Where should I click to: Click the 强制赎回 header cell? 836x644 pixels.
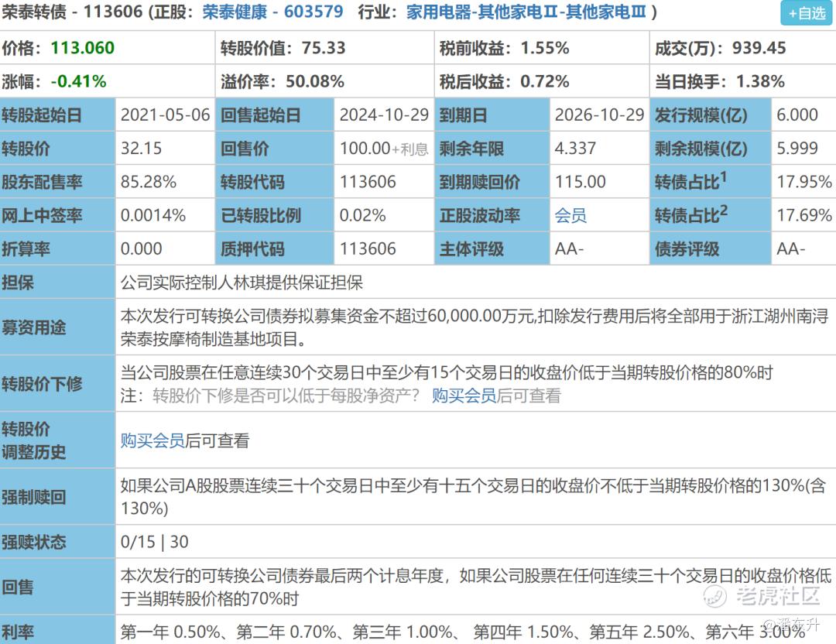(x=57, y=497)
